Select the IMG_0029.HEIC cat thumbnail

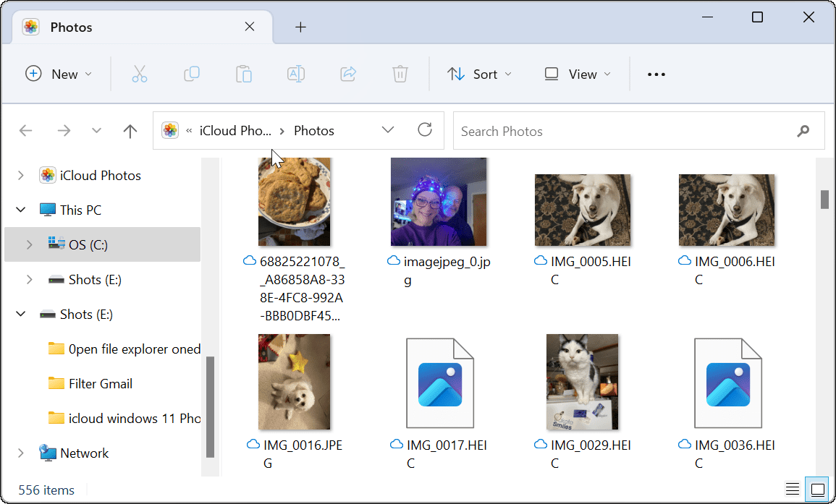click(582, 382)
